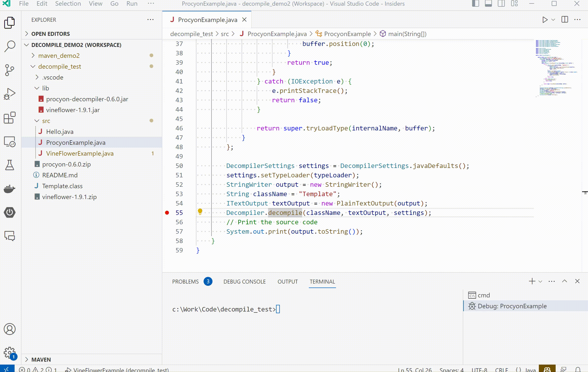Open the Run and Debug view
Screen dimensions: 588x372
pos(10,94)
